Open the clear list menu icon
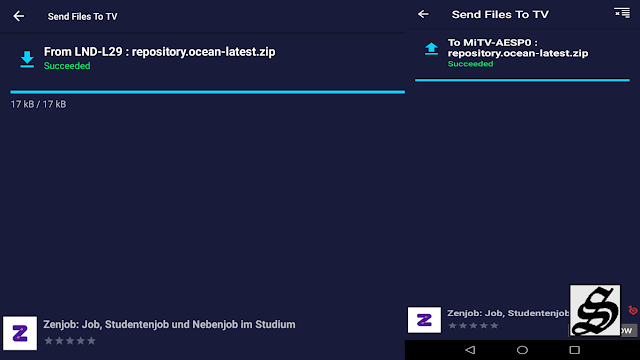The height and width of the screenshot is (360, 640). coord(622,13)
